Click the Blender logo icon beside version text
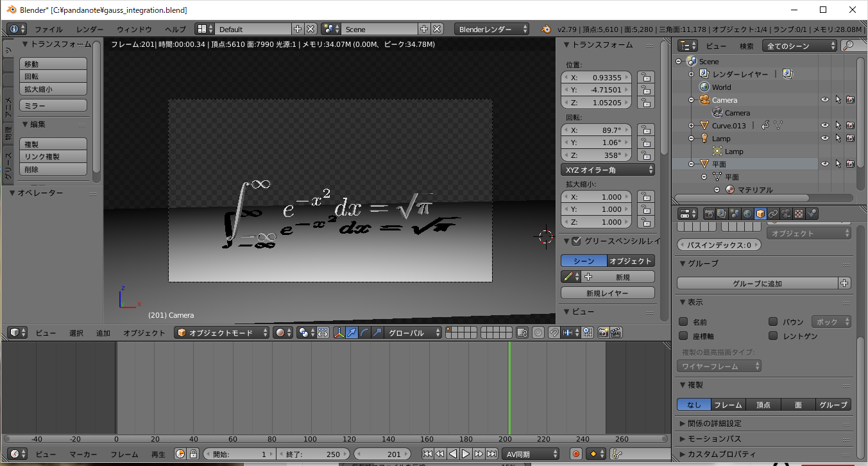The image size is (868, 466). coord(546,29)
